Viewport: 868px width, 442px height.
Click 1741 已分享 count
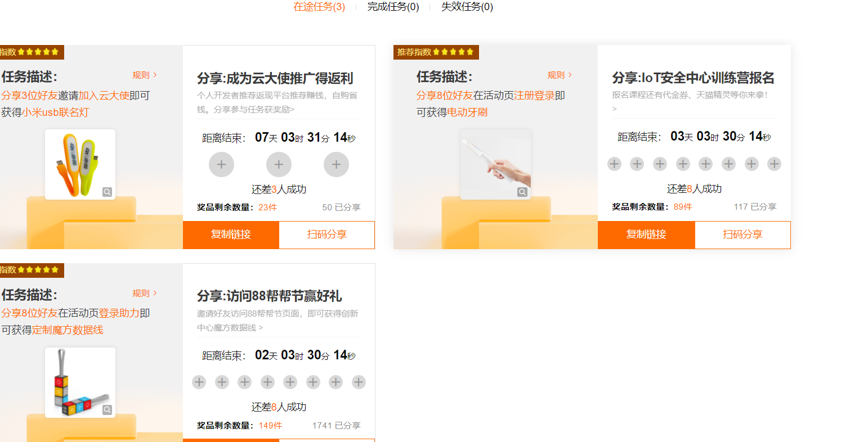(336, 426)
